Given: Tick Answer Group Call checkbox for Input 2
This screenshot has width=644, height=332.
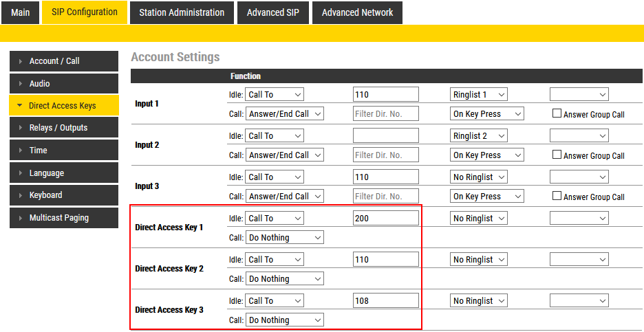Looking at the screenshot, I should pyautogui.click(x=557, y=155).
